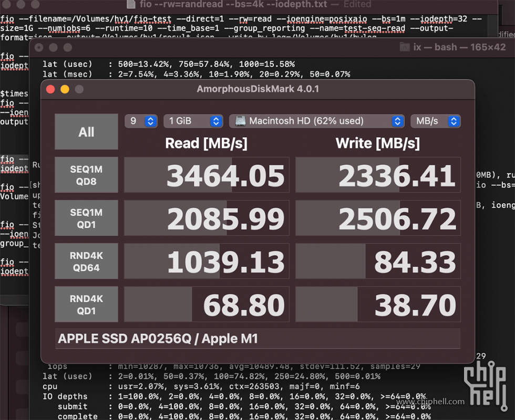Open the MB/s unit dropdown
Viewport: 515px width, 420px height.
(x=436, y=121)
